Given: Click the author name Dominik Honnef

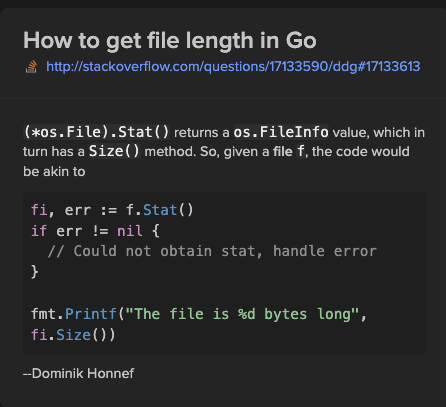Looking at the screenshot, I should [x=83, y=373].
